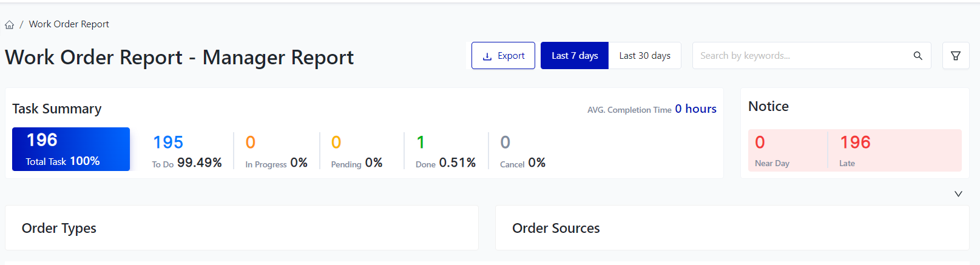The image size is (980, 265).
Task: Open the filter funnel icon button
Action: pos(955,56)
